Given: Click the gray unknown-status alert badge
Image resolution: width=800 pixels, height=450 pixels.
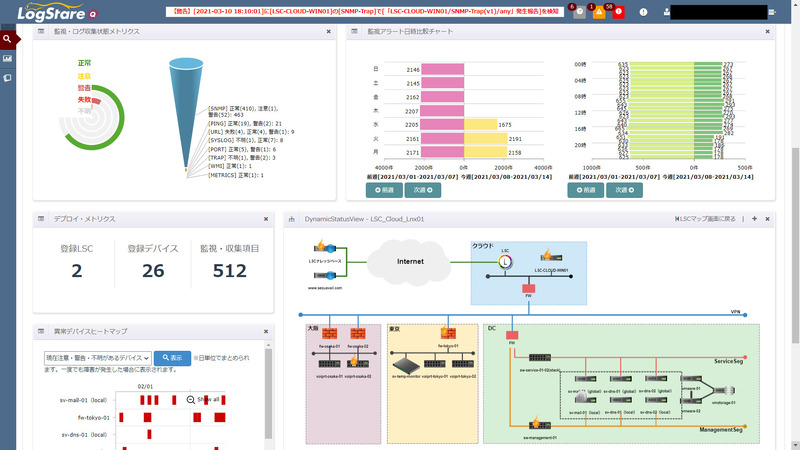Looking at the screenshot, I should (x=578, y=12).
